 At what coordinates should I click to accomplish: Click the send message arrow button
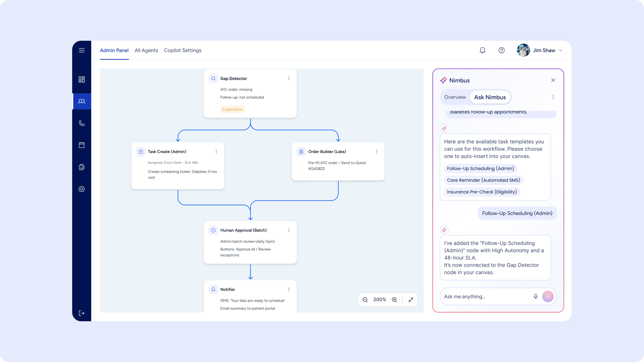(548, 296)
